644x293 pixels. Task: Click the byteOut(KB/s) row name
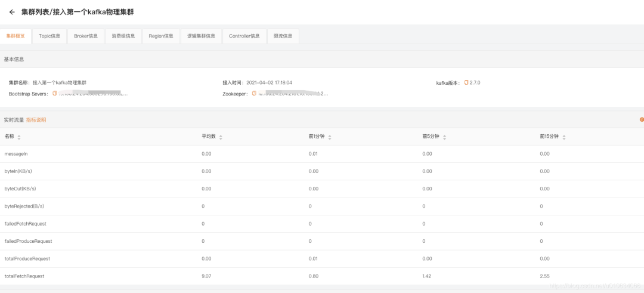(20, 189)
